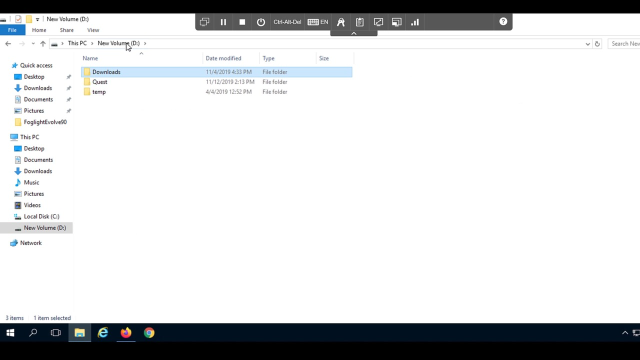Open Desktop under This PC
The image size is (640, 360).
[33, 149]
